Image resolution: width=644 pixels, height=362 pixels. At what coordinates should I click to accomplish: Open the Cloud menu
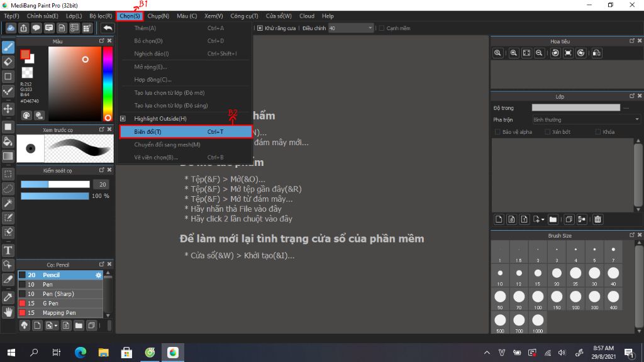(307, 16)
